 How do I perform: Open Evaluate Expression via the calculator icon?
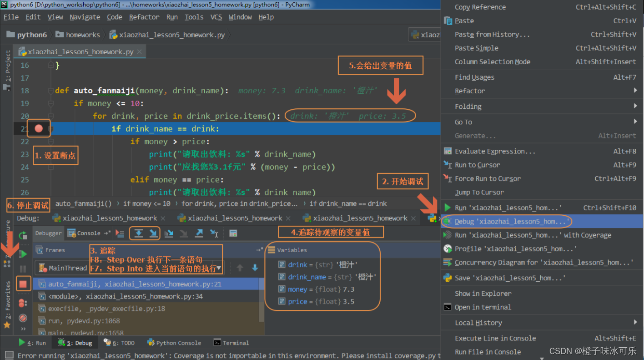pyautogui.click(x=233, y=233)
